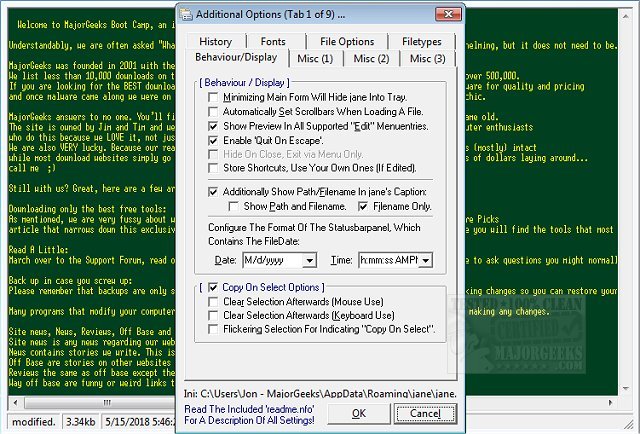Confirm settings with OK button
Screen dimensions: 640x434
359,414
